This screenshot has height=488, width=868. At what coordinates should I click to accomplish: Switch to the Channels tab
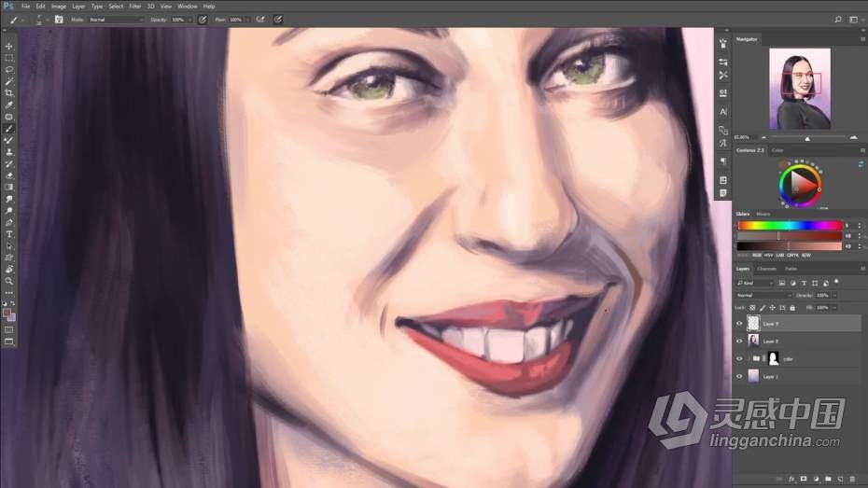coord(766,269)
